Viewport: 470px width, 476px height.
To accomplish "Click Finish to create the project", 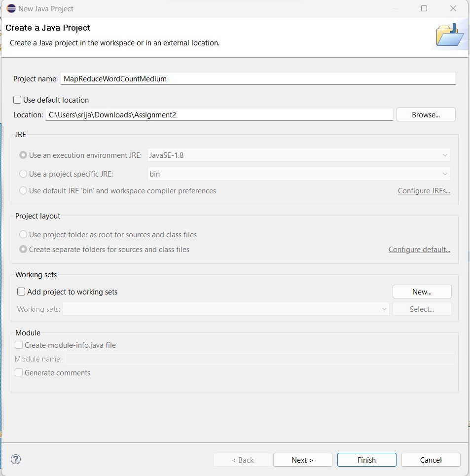I will click(x=366, y=459).
